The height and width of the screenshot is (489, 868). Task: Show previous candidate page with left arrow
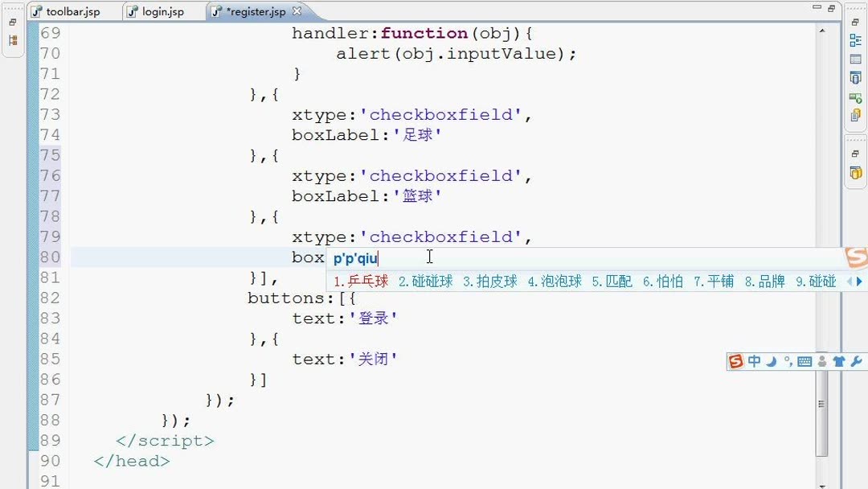click(x=850, y=281)
